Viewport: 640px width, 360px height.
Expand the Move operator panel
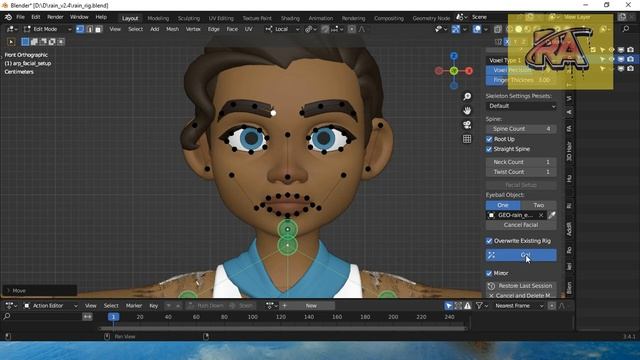40,291
